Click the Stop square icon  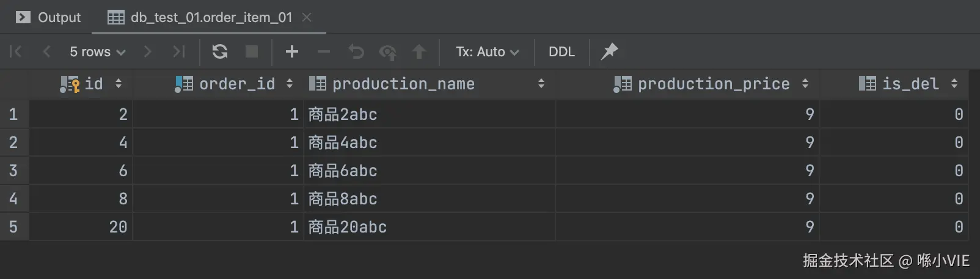point(252,51)
